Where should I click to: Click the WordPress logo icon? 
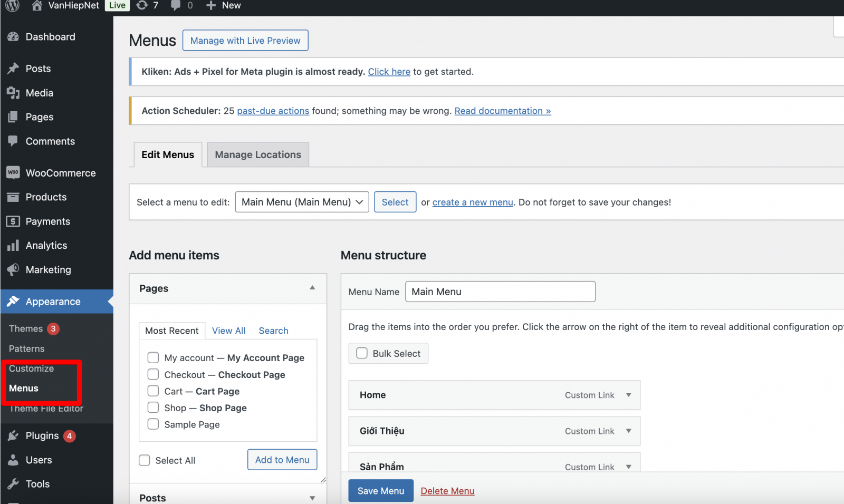click(13, 5)
